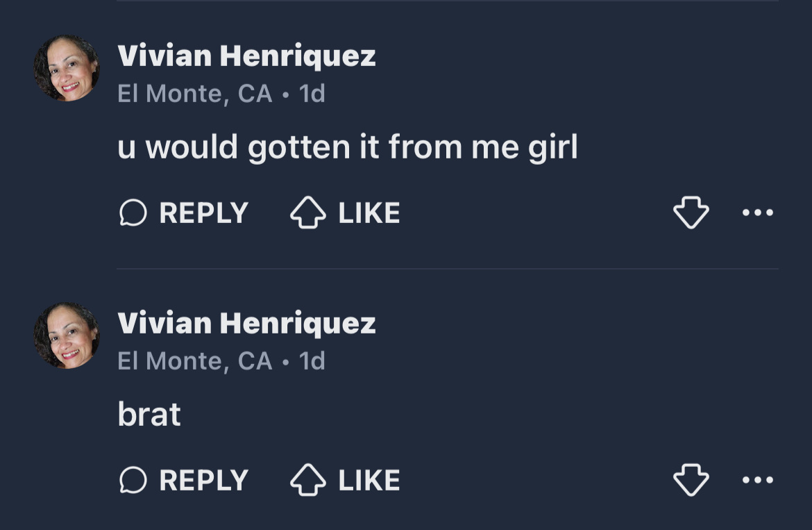This screenshot has width=812, height=530.
Task: Tap Vivian Henriquez's name above the "brat" comment
Action: click(246, 323)
